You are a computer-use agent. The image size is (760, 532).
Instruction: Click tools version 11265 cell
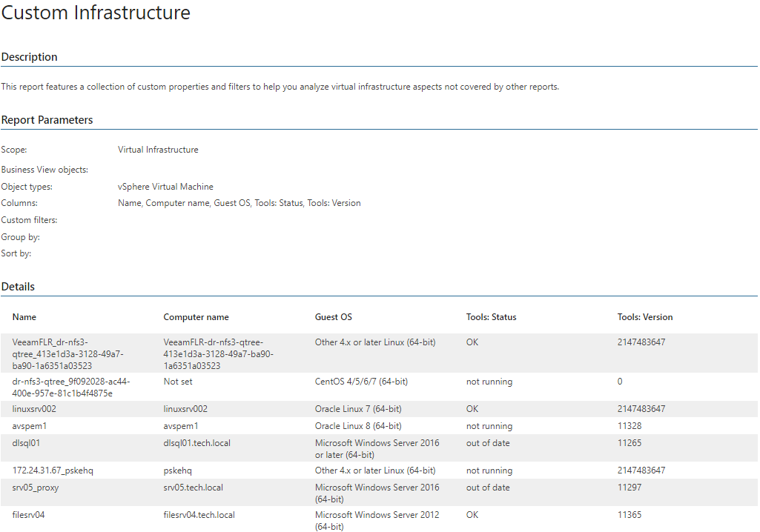click(630, 443)
